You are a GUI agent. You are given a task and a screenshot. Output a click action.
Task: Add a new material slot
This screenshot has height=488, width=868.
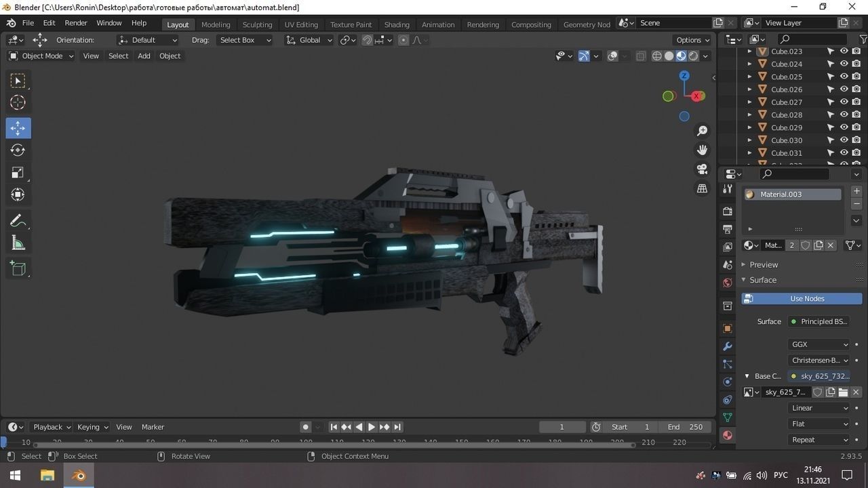coord(856,192)
